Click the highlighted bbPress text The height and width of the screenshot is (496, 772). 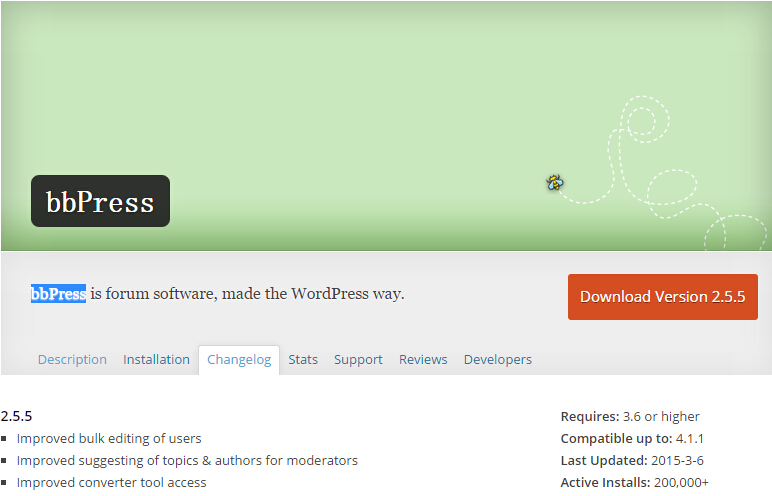click(58, 294)
